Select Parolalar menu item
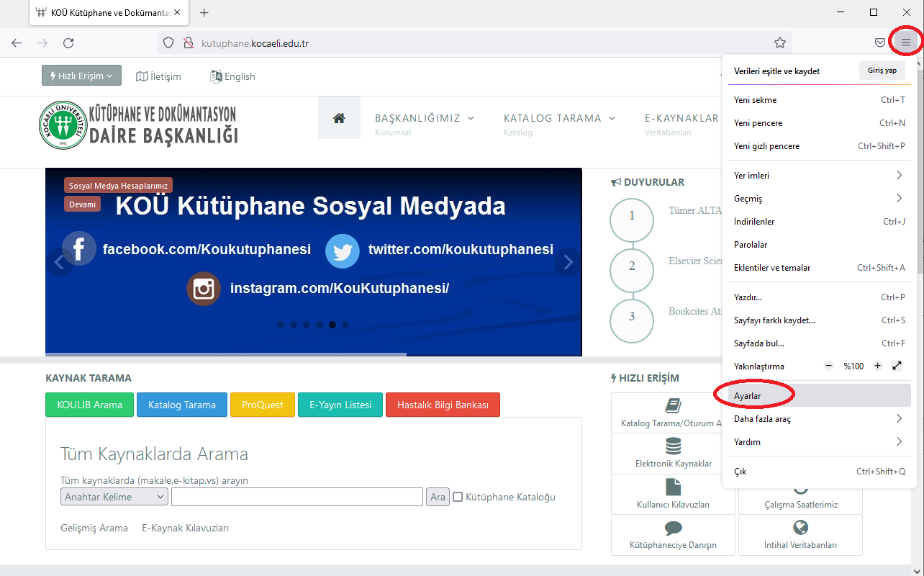 819,245
